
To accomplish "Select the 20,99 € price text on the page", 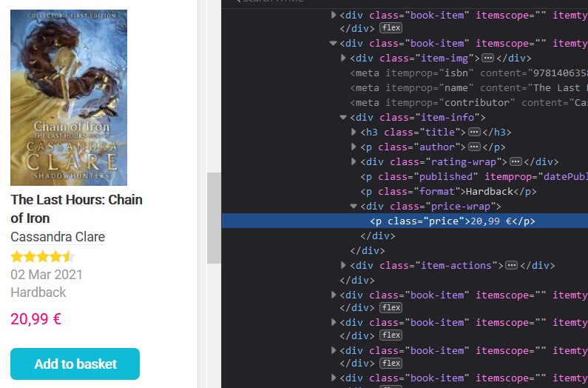I will [x=36, y=319].
